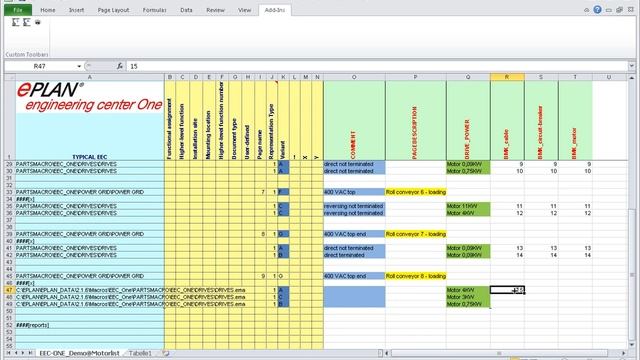Image resolution: width=640 pixels, height=360 pixels.
Task: Click cell '400 VAC top' in row 33
Action: pos(354,192)
